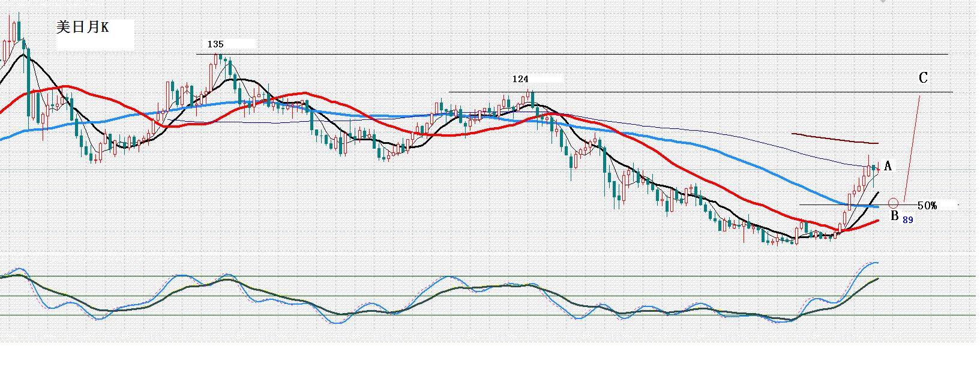Click the 50% retracement label
Image resolution: width=980 pixels, height=370 pixels.
pyautogui.click(x=927, y=206)
